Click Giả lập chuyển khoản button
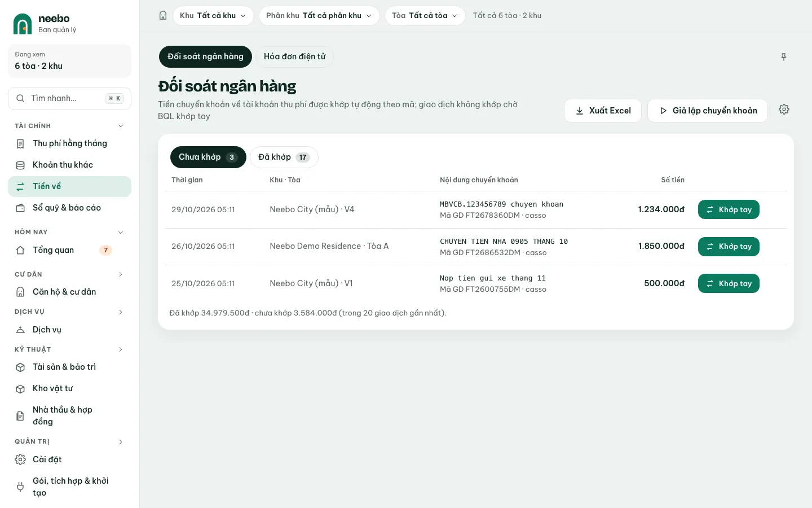Viewport: 812px width, 508px height. coord(708,111)
